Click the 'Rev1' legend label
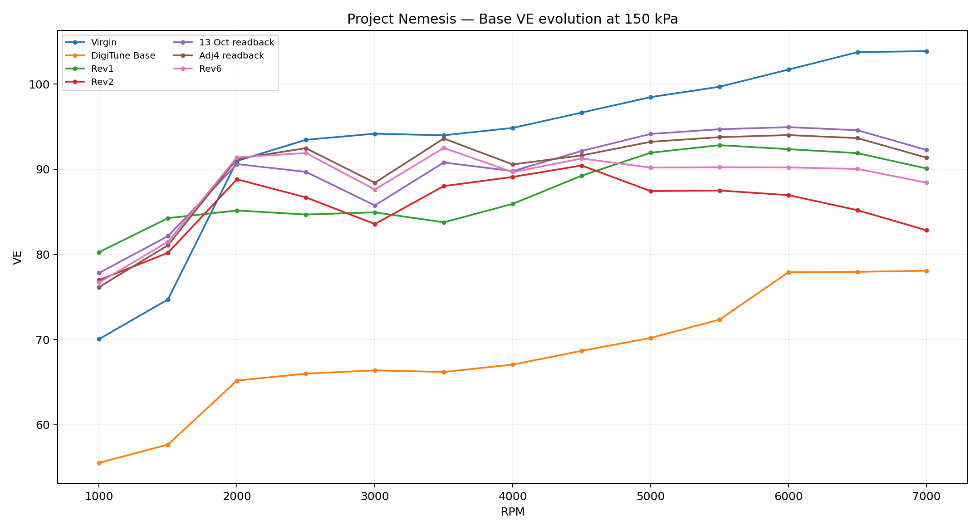The width and height of the screenshot is (980, 531). pyautogui.click(x=102, y=69)
